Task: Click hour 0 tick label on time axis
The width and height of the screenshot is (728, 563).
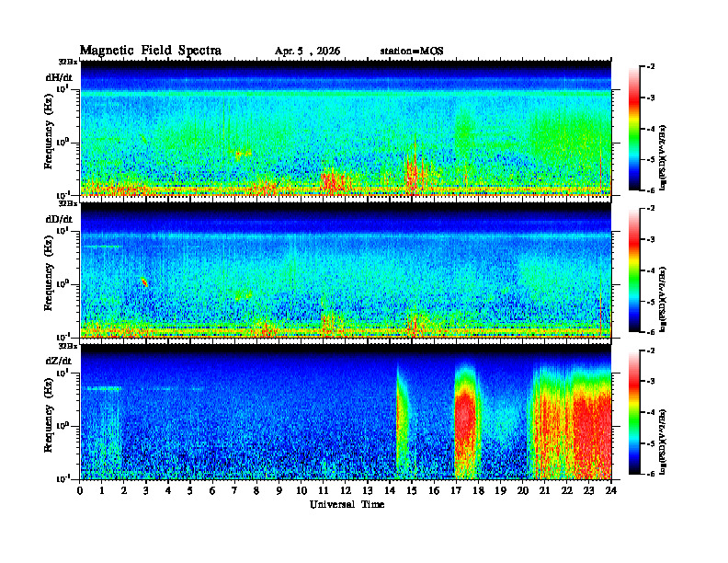Action: (x=80, y=490)
